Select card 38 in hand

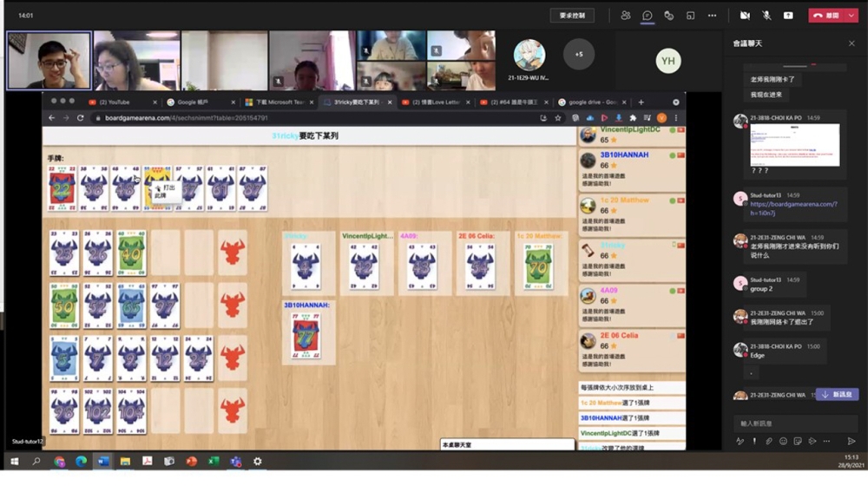click(x=94, y=188)
